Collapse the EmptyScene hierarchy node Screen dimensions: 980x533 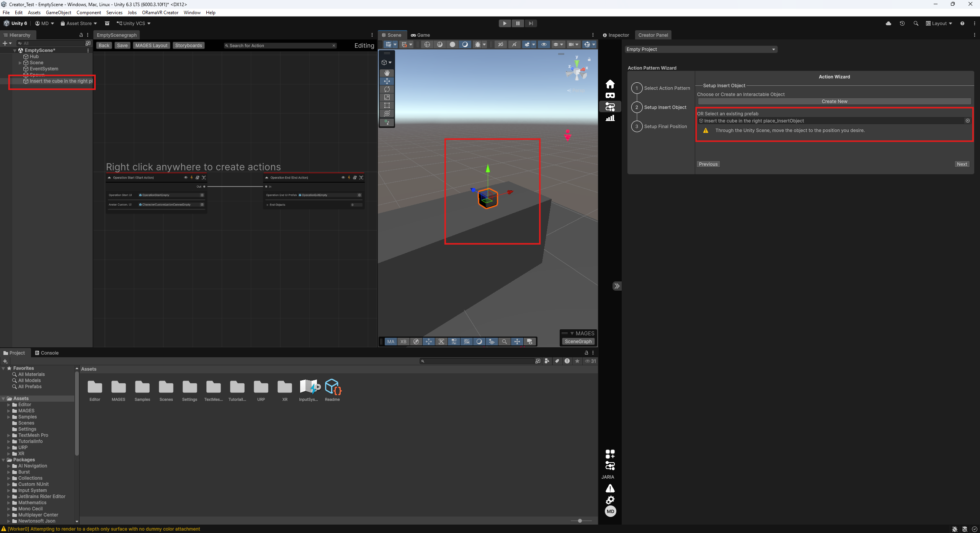[x=15, y=51]
